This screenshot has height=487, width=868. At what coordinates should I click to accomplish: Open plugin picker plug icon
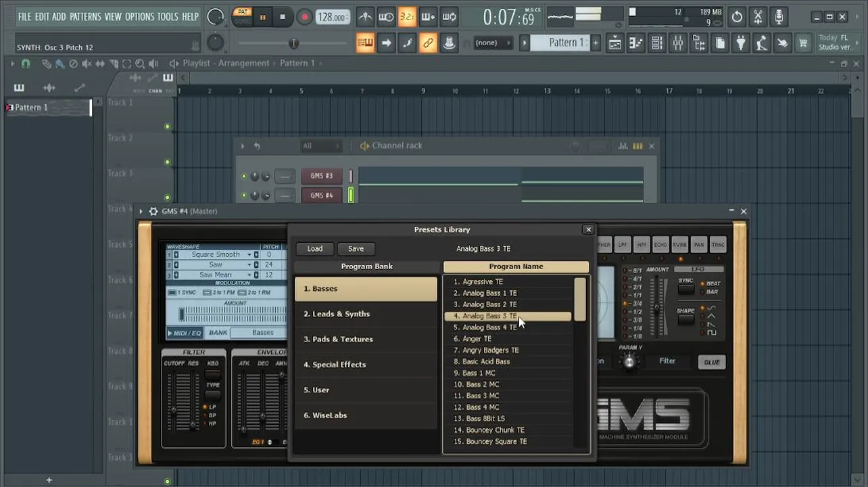click(741, 43)
